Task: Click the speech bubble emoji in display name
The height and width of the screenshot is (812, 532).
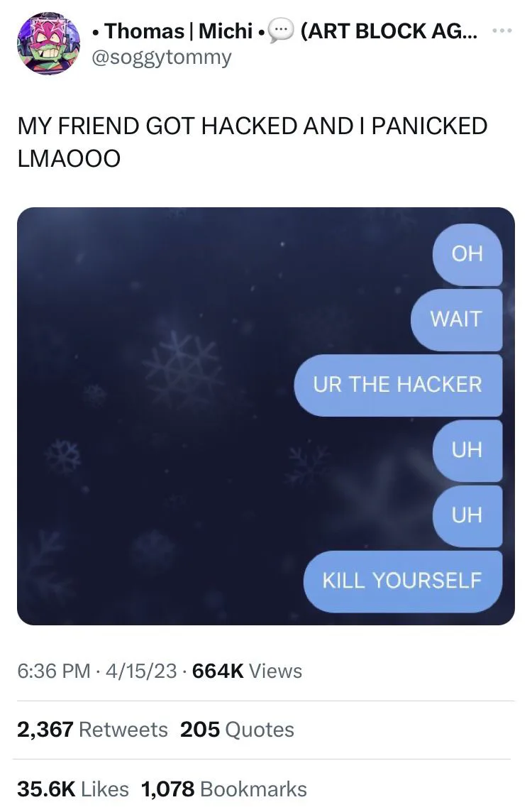Action: (282, 31)
